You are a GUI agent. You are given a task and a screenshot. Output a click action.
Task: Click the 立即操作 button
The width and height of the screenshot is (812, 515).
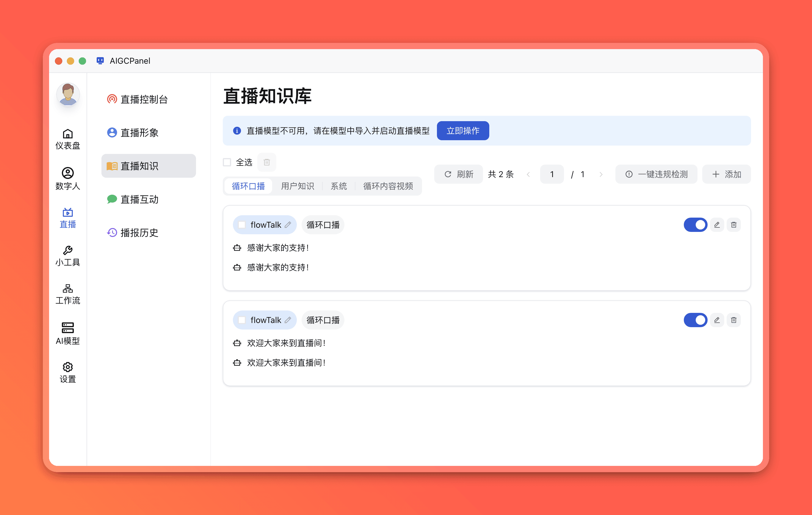click(x=463, y=131)
